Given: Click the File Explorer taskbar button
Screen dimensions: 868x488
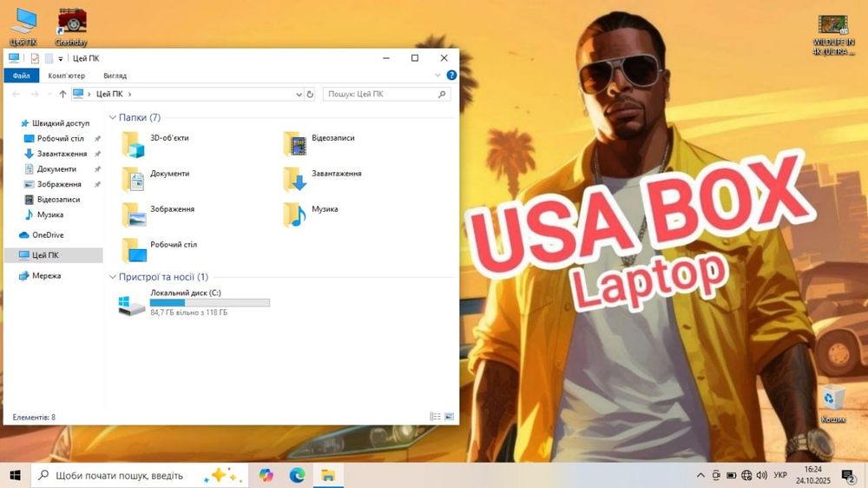Looking at the screenshot, I should coord(328,475).
